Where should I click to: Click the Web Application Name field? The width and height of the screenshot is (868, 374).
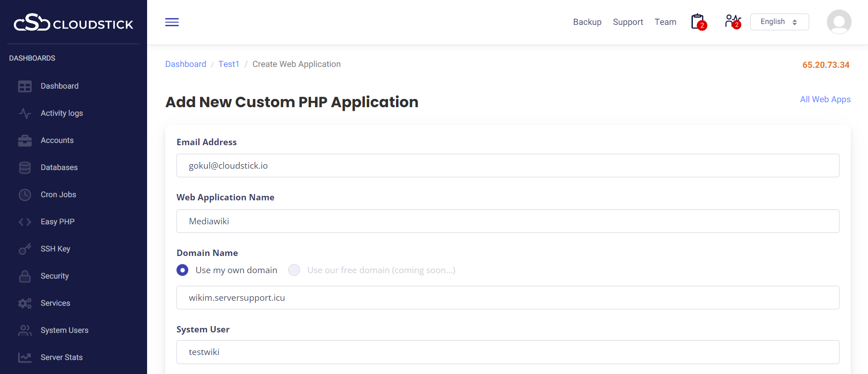(x=507, y=221)
